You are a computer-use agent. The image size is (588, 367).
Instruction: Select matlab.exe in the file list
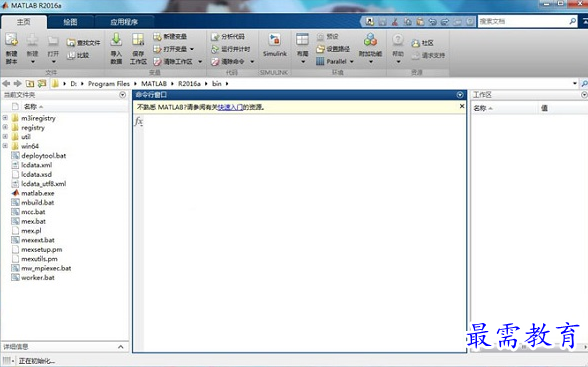38,193
